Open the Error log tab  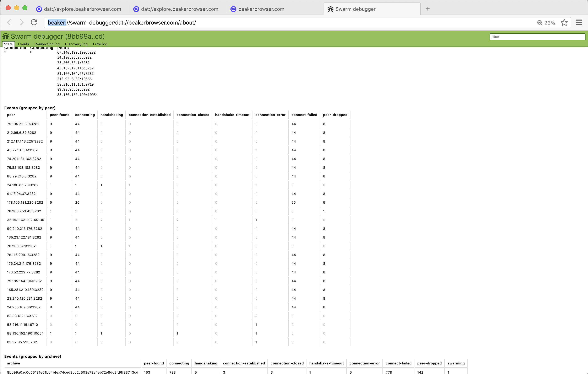point(100,44)
